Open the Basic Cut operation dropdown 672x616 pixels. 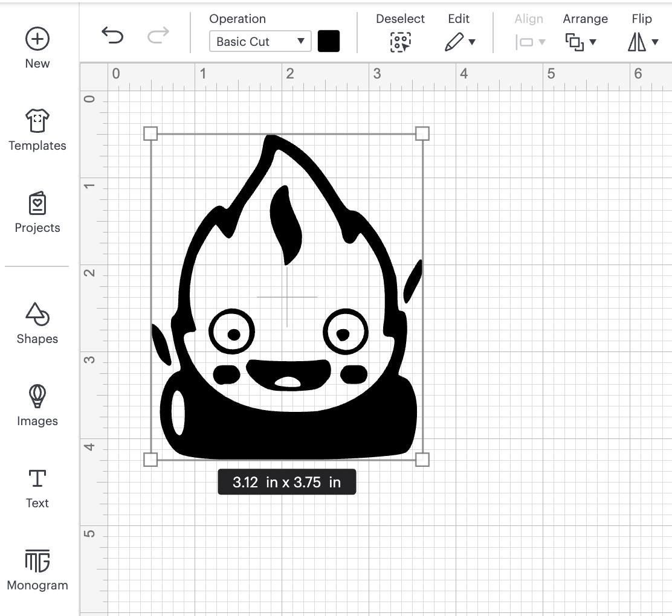(x=259, y=41)
